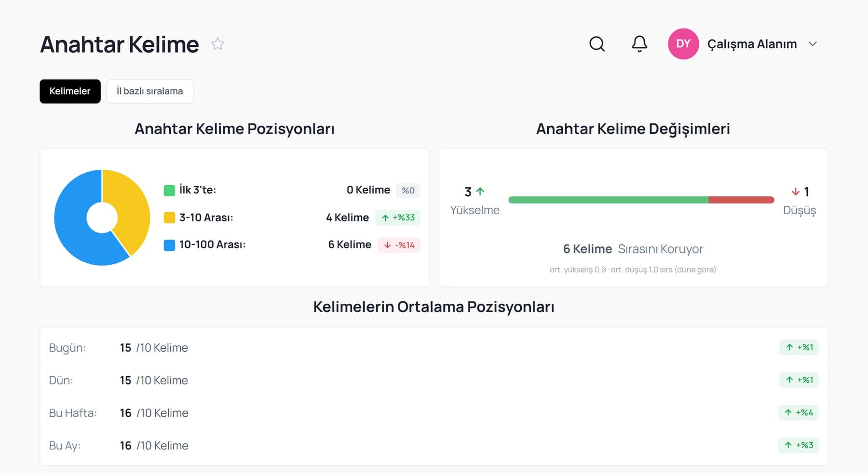Click the ort. yükseliş 0,9 footnote text
This screenshot has width=868, height=475.
click(633, 270)
